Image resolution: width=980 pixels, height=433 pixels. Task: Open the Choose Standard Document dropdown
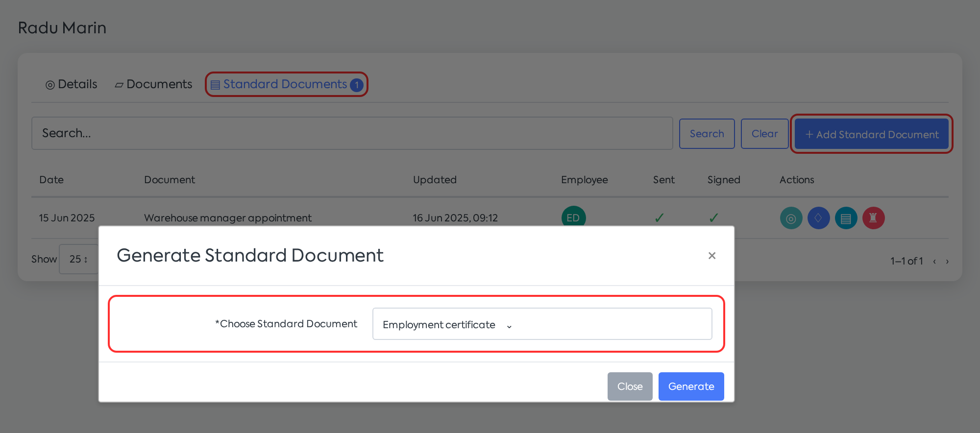[542, 324]
